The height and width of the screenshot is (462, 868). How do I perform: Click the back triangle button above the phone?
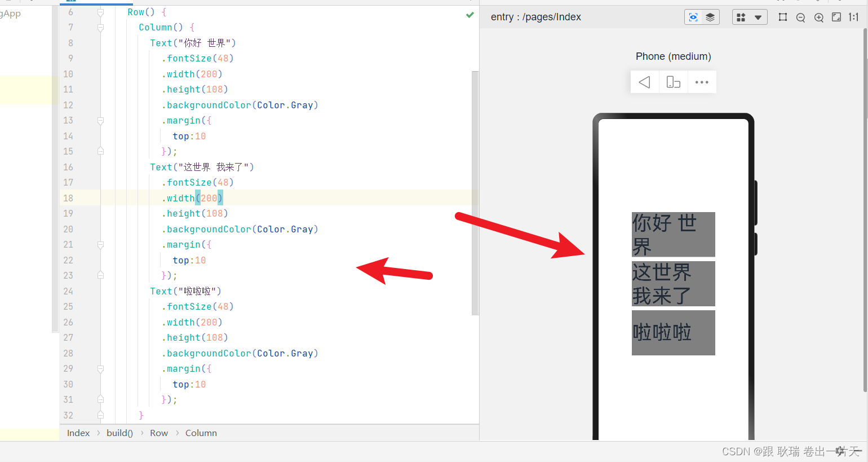pos(645,82)
